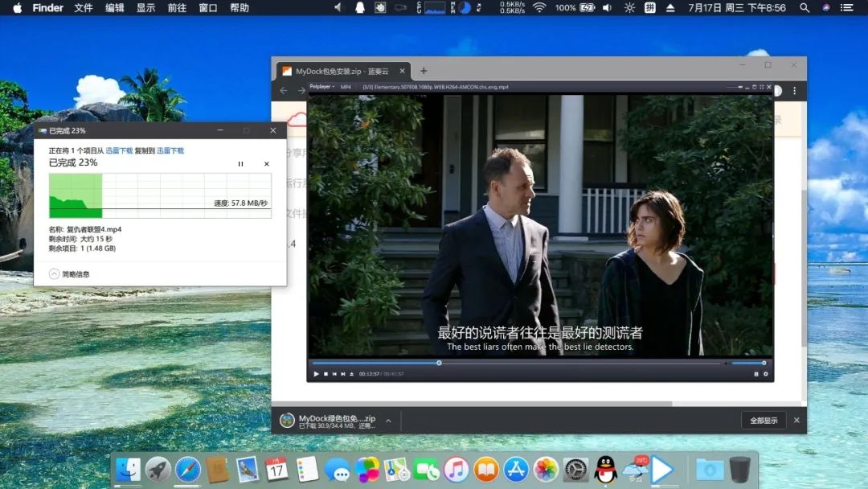The image size is (868, 489).
Task: Click the brightness sun icon in menu bar
Action: (629, 8)
